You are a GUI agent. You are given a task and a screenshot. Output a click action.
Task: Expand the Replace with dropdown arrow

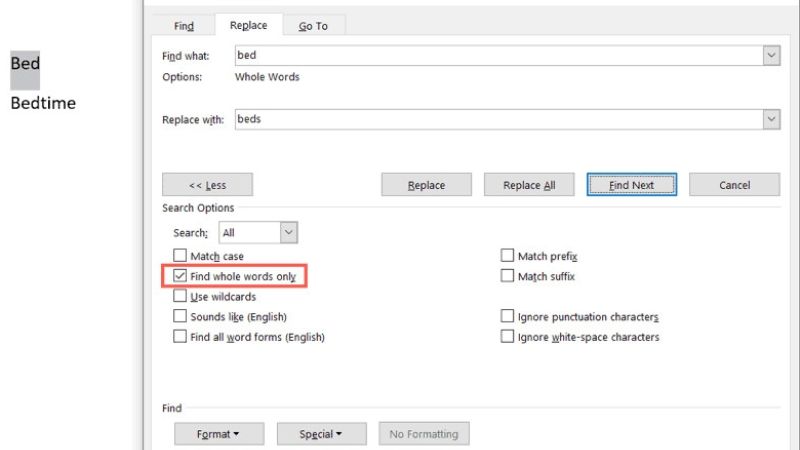tap(771, 119)
